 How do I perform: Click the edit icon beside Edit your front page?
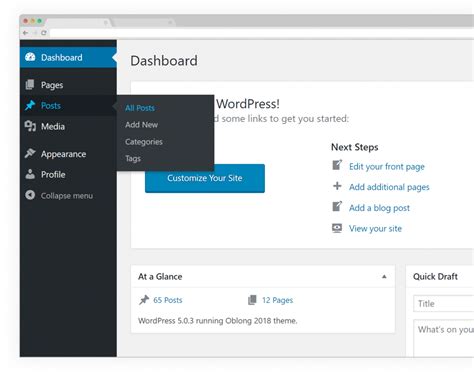pyautogui.click(x=337, y=165)
